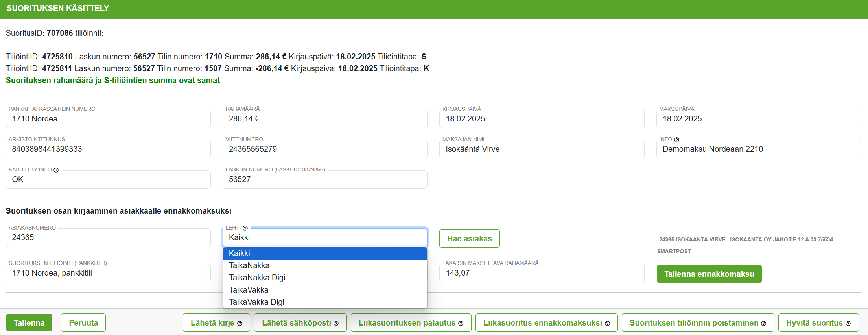Click Lähetä sähköposti button

(x=300, y=323)
